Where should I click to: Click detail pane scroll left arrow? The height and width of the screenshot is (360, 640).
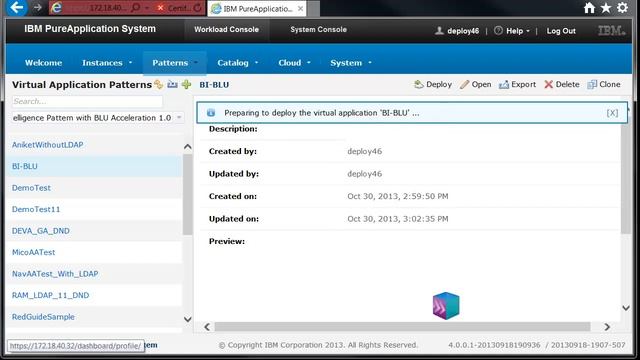click(x=207, y=327)
